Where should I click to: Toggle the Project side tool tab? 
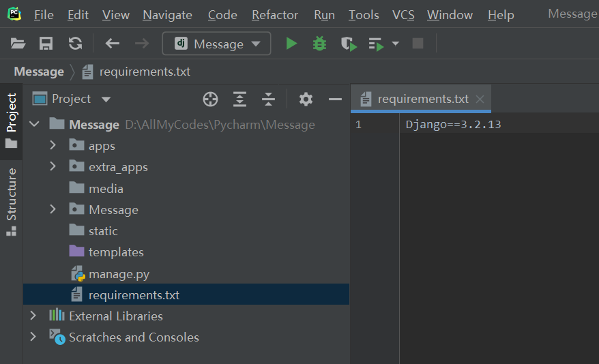pos(12,119)
